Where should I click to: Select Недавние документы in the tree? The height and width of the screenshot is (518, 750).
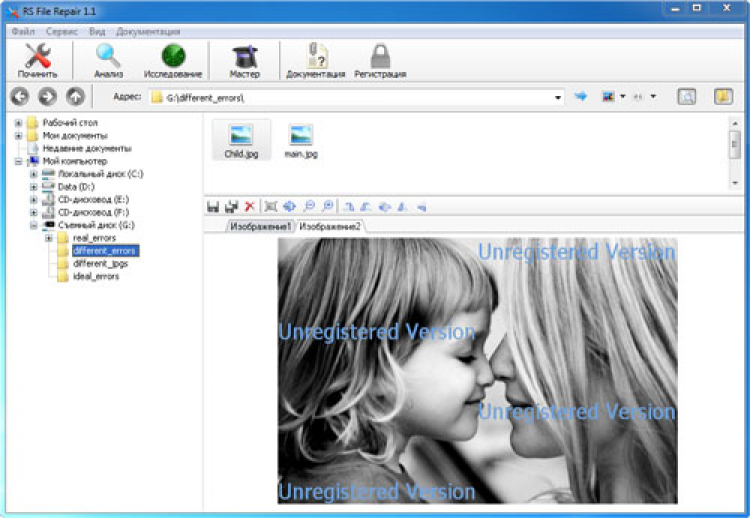[x=87, y=149]
